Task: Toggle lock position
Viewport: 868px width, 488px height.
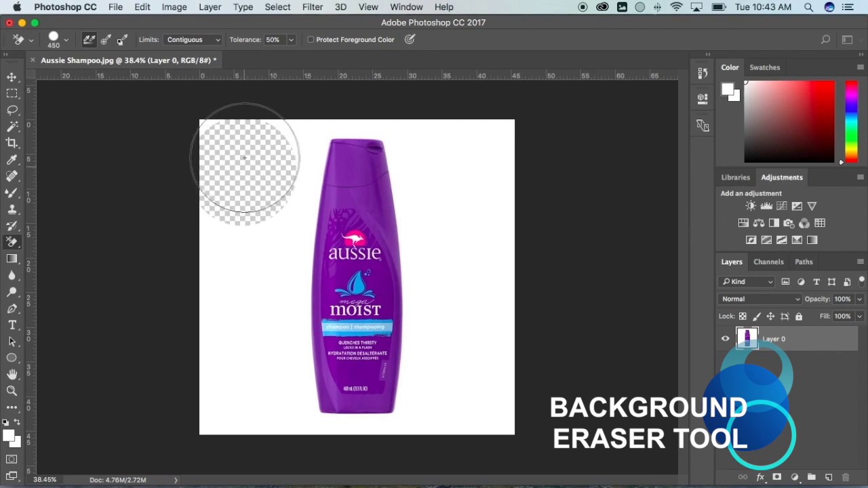Action: (x=770, y=317)
